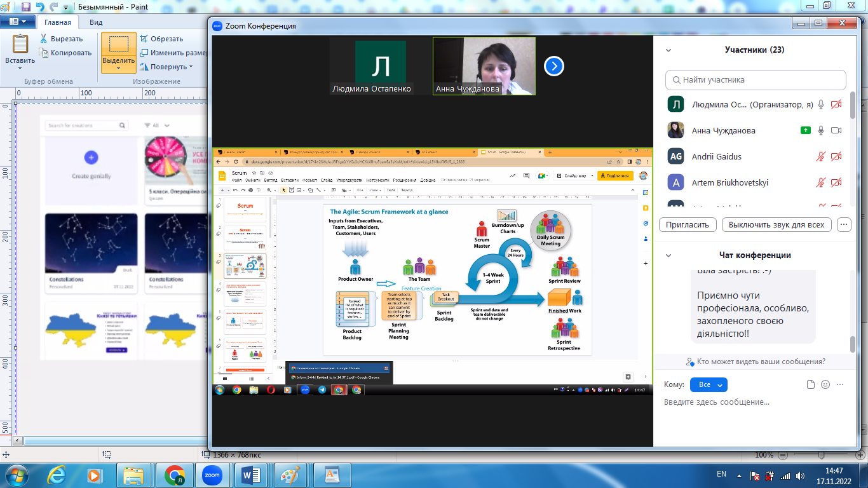The image size is (868, 488).
Task: Click green screen-share indicator for Анна Чужданова
Action: pyautogui.click(x=806, y=130)
